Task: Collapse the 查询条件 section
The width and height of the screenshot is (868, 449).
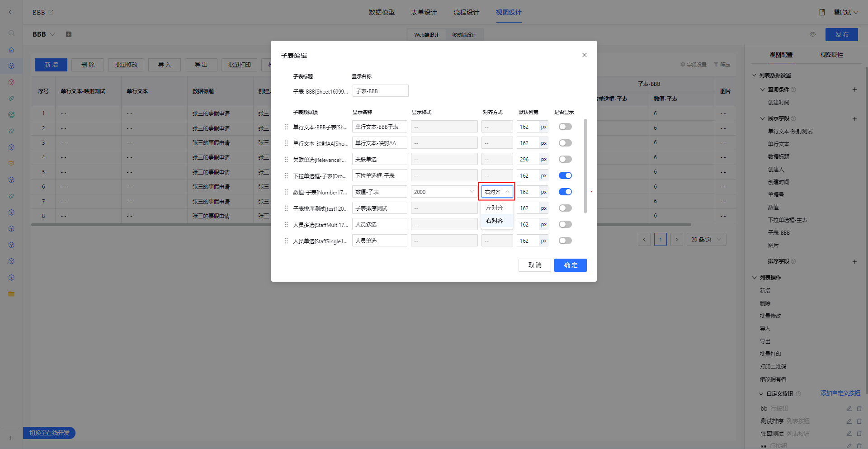Action: point(763,90)
